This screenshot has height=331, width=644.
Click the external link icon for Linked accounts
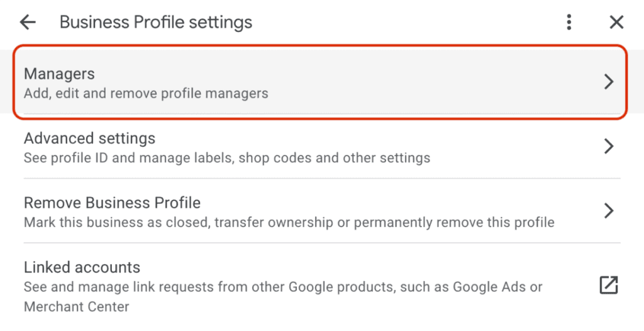click(608, 285)
